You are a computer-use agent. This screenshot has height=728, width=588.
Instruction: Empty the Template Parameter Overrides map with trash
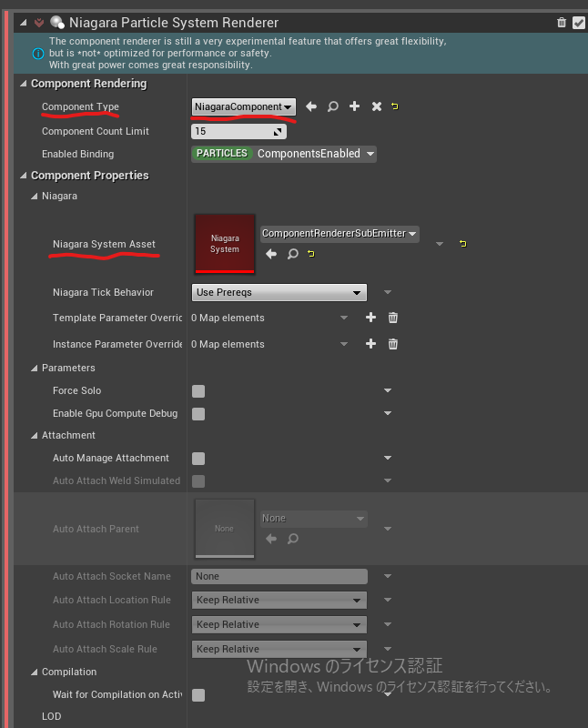[393, 318]
